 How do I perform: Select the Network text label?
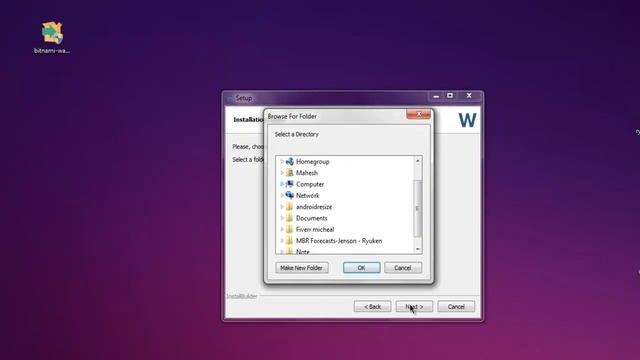click(x=308, y=196)
